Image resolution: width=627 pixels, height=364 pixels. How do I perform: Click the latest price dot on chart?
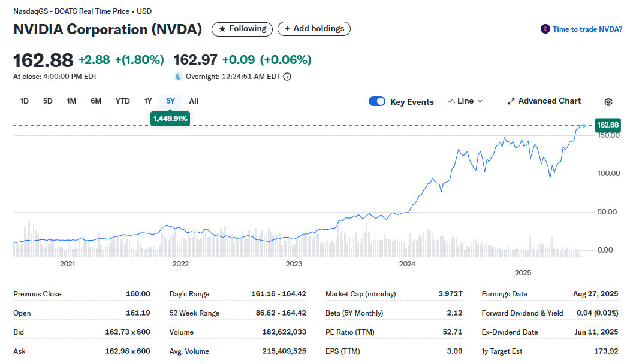point(584,126)
